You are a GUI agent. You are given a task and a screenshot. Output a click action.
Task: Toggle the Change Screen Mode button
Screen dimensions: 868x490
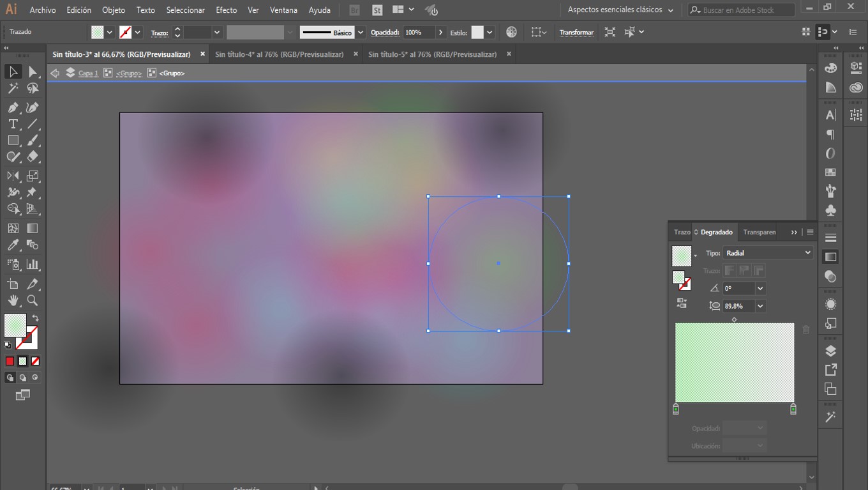[22, 395]
